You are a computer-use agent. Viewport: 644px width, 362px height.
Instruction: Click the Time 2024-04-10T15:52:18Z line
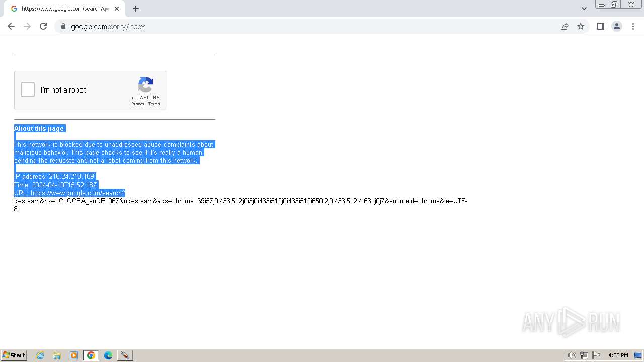(x=55, y=185)
